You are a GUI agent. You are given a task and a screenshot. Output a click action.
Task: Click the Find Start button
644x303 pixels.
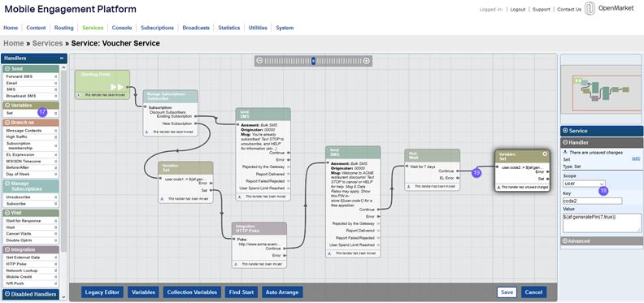pos(241,292)
